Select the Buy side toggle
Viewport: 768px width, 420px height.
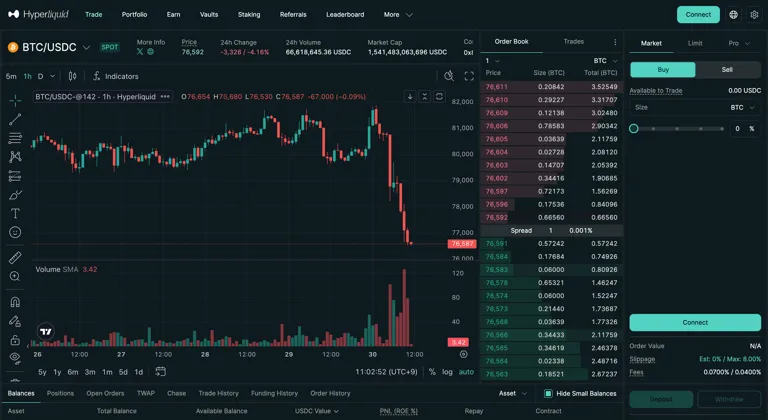pyautogui.click(x=663, y=70)
